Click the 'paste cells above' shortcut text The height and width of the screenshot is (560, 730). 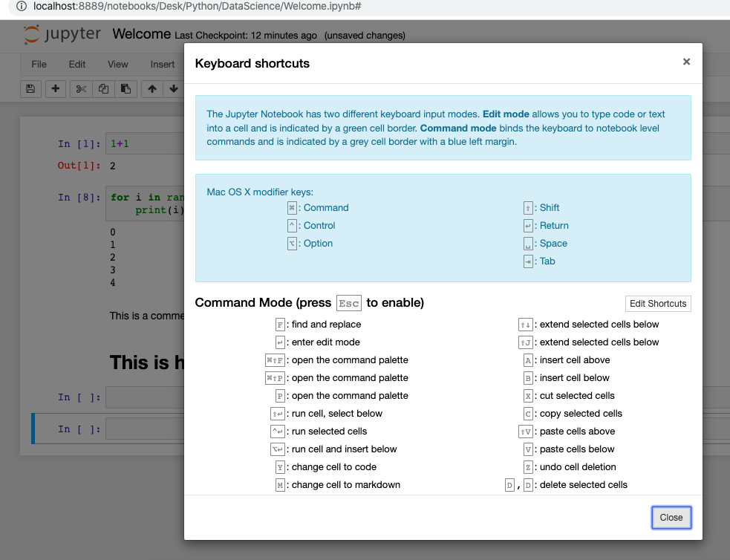[x=577, y=432]
